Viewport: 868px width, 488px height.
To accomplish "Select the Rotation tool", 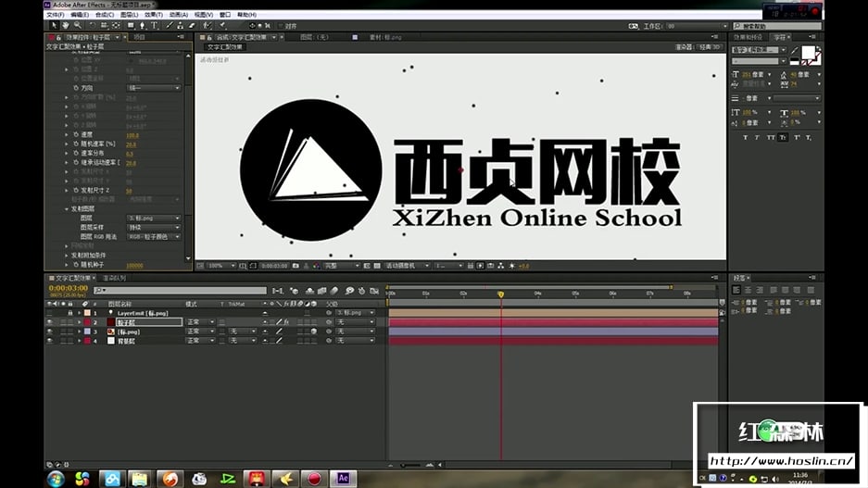I will tap(93, 25).
